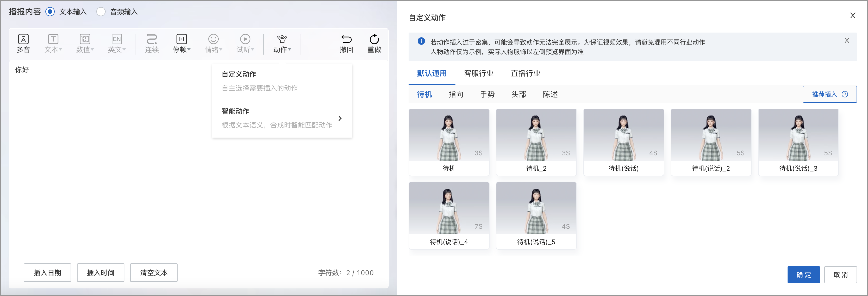Screen dimensions: 868x296
Task: Choose 智能动作 from the action menu
Action: click(282, 118)
